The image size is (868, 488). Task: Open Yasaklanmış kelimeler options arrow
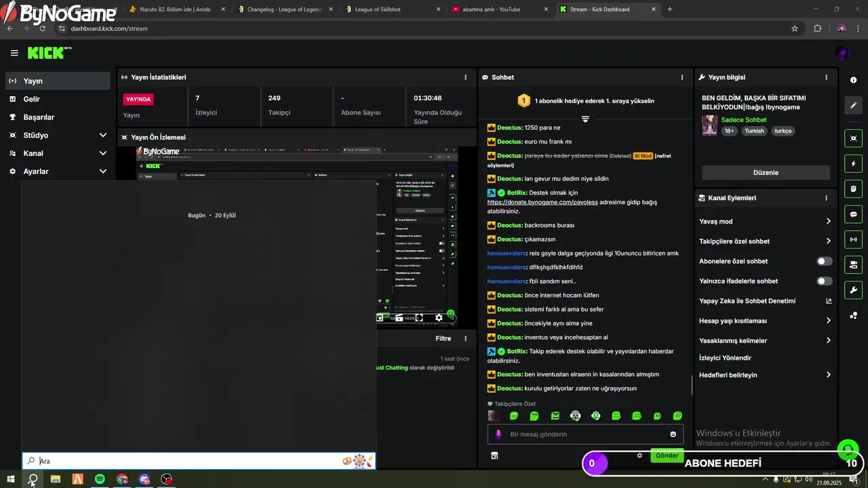pos(829,340)
